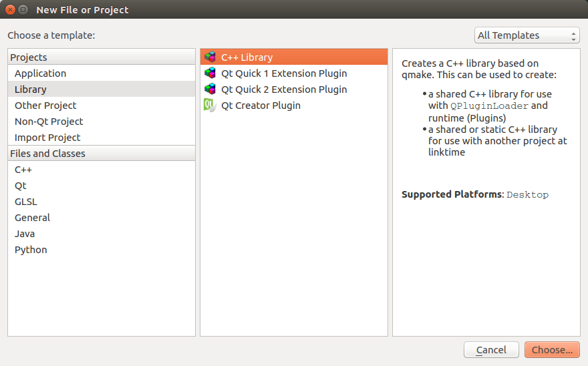Choose the C++ Library template label
588x366 pixels.
pyautogui.click(x=247, y=57)
